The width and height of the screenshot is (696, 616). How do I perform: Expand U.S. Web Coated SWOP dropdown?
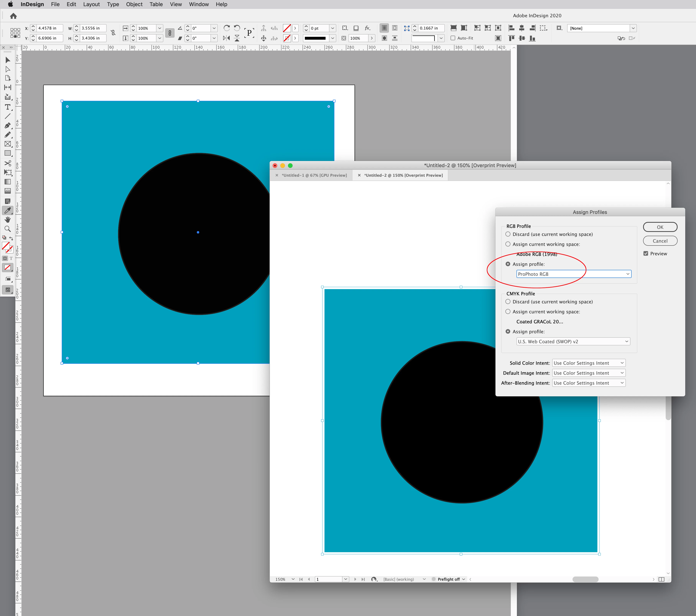click(x=573, y=341)
